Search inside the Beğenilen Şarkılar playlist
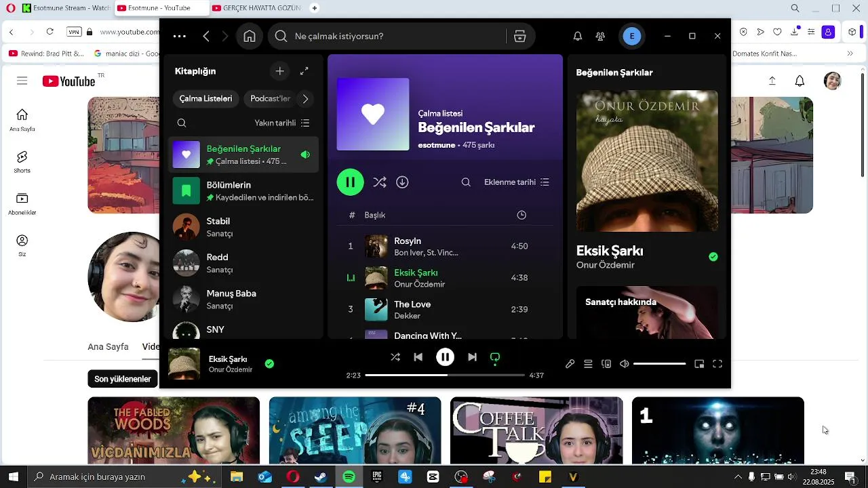868x488 pixels. point(466,182)
